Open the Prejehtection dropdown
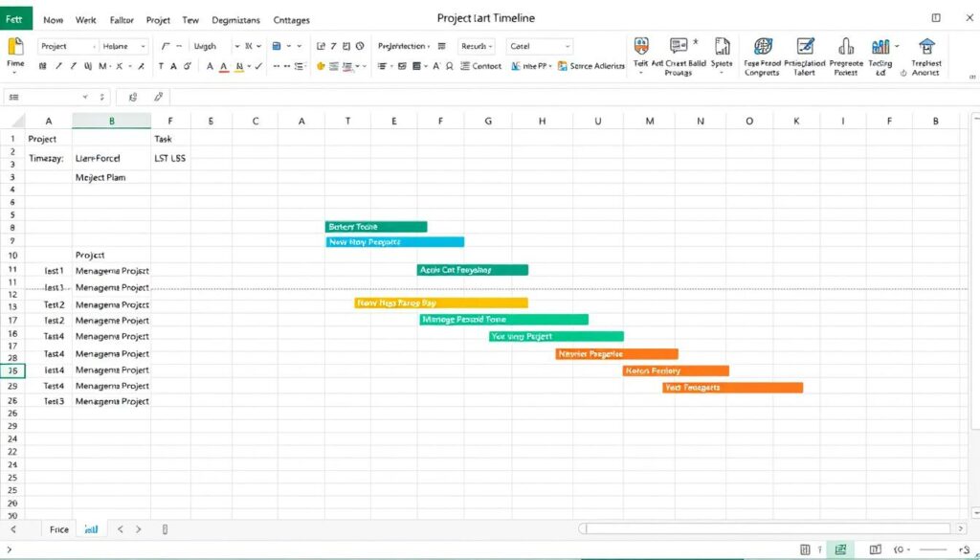The image size is (980, 560). [404, 46]
